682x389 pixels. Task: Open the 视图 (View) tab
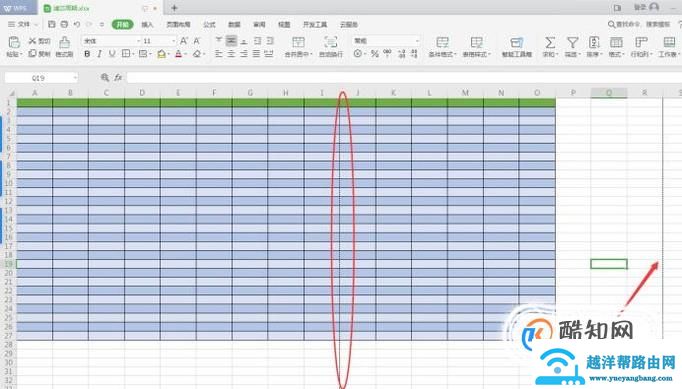pos(284,24)
